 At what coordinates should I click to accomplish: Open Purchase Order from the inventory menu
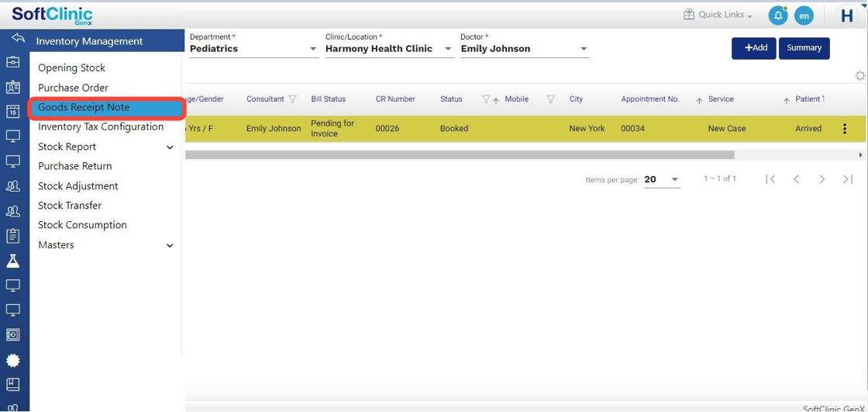[x=73, y=88]
